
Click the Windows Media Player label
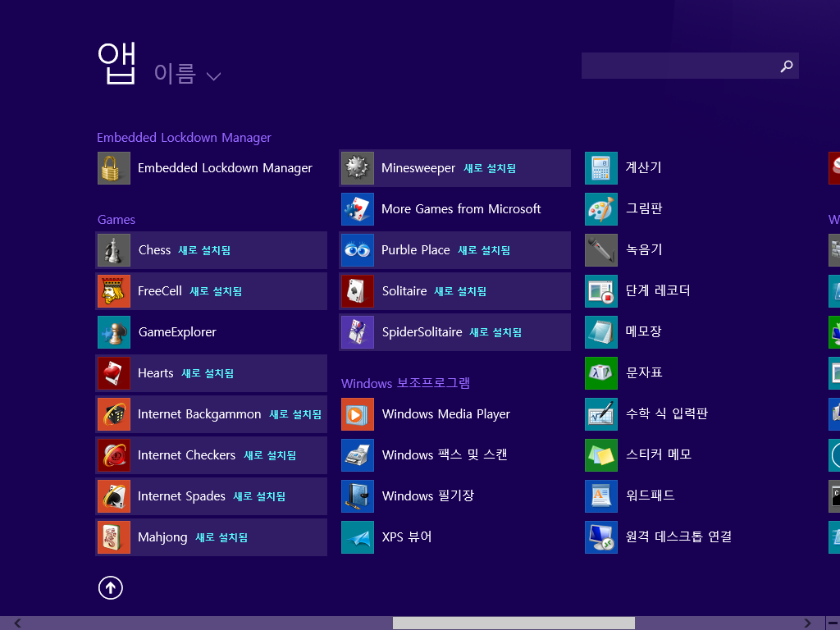445,414
